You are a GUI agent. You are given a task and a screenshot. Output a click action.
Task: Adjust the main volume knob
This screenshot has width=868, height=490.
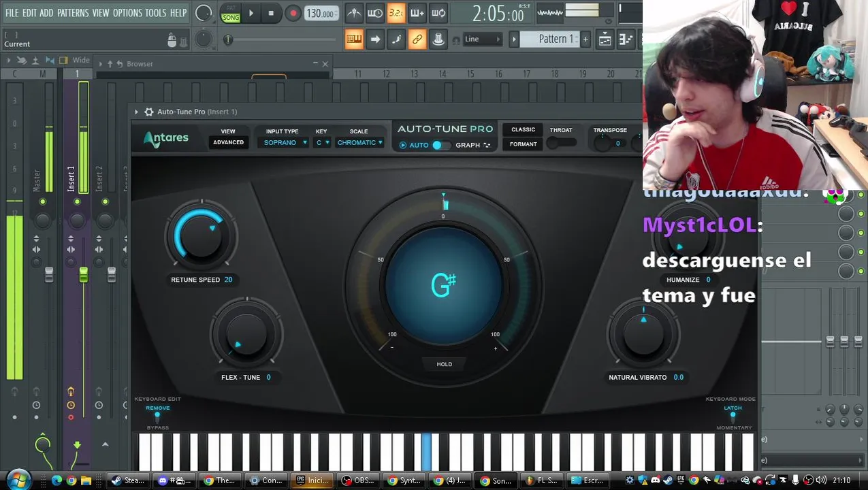(204, 13)
